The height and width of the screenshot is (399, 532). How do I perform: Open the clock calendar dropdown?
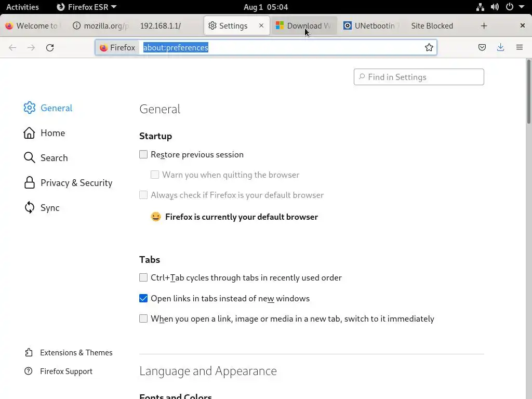click(x=265, y=7)
